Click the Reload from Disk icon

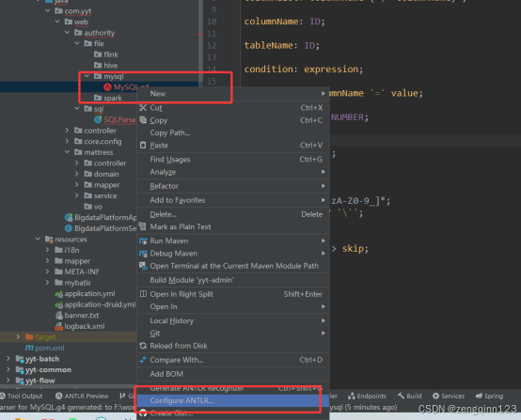(143, 346)
